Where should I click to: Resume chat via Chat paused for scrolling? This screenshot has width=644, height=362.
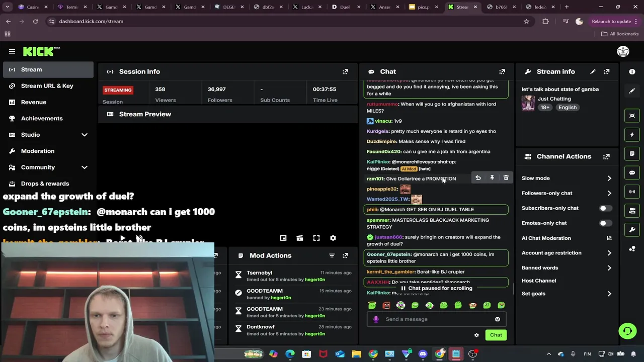(436, 289)
